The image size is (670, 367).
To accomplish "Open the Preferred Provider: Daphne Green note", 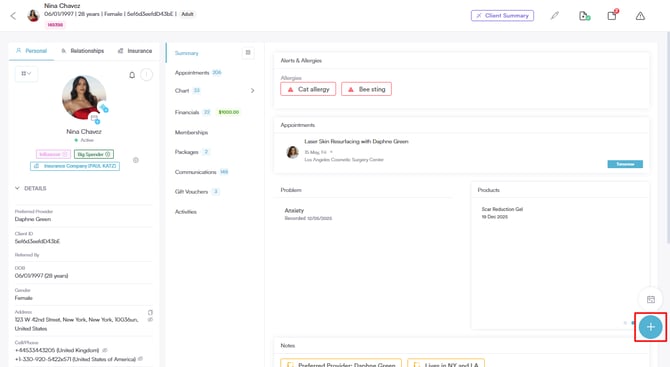I will point(341,363).
